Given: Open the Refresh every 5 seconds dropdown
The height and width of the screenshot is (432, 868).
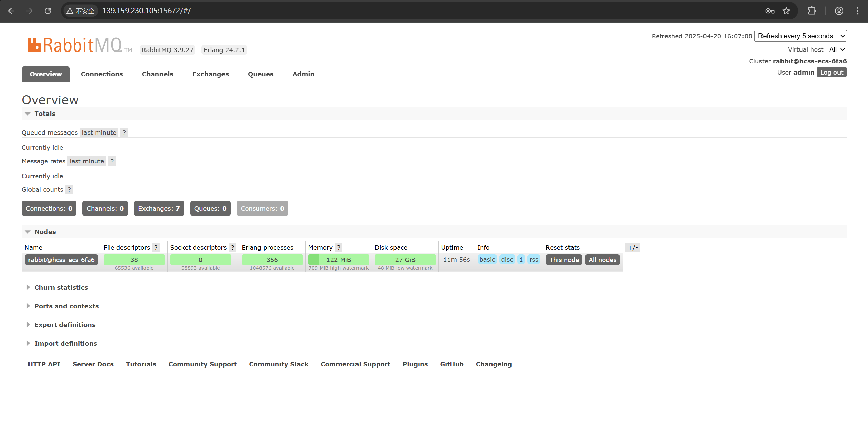Looking at the screenshot, I should click(800, 36).
